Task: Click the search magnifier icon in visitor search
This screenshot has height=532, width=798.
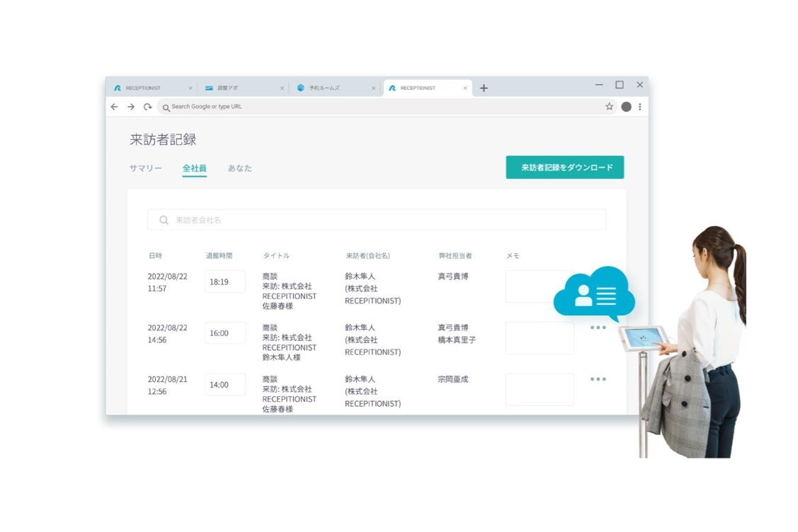Action: coord(164,220)
